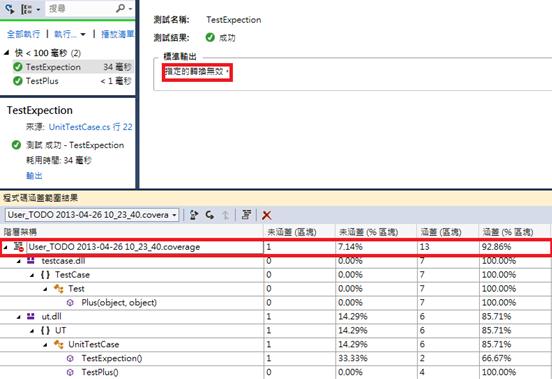Open the coverage file selection combo box

point(92,215)
